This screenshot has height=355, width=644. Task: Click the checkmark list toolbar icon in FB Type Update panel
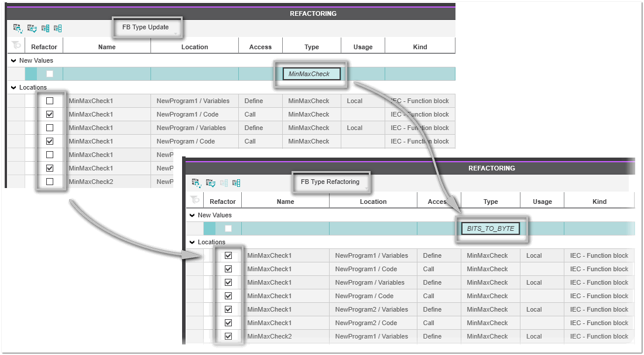(32, 28)
